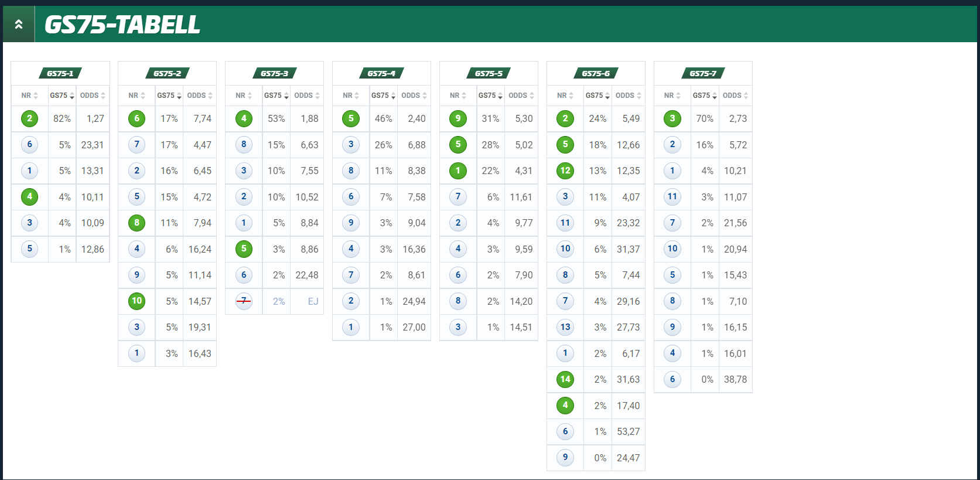Select the GS75-5 race label

[x=489, y=73]
